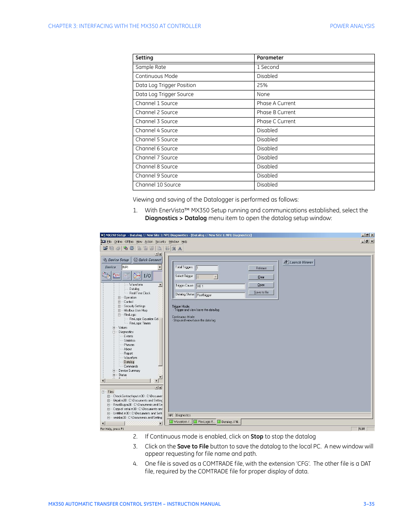411x532 pixels.
Task: Select Real Time Clock tree item
Action: [x=140, y=293]
